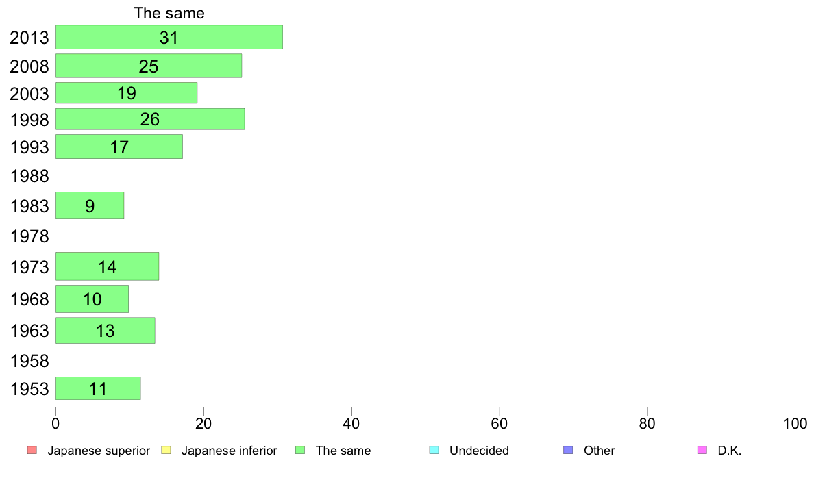Viewport: 814px width, 504px height.
Task: Click the Japanese inferior yellow legend swatch
Action: [166, 450]
